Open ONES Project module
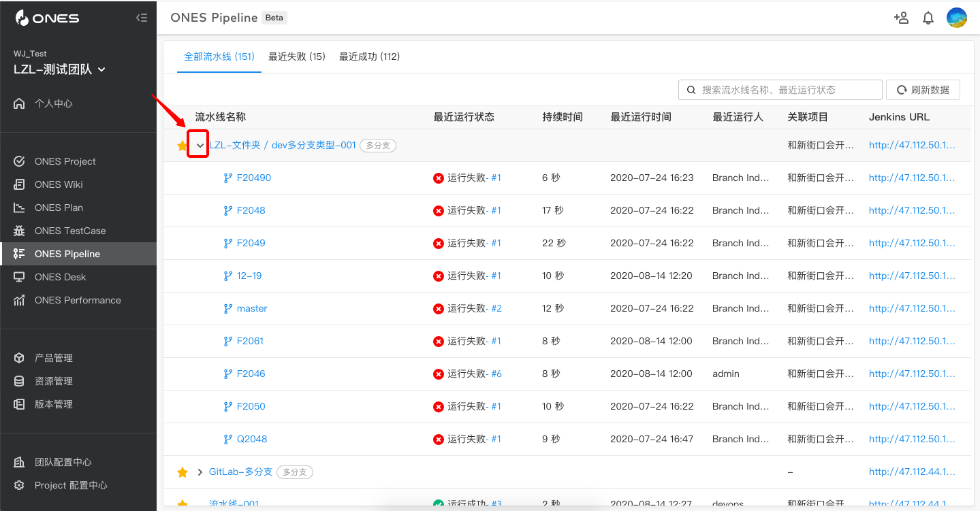The height and width of the screenshot is (511, 980). [x=78, y=161]
